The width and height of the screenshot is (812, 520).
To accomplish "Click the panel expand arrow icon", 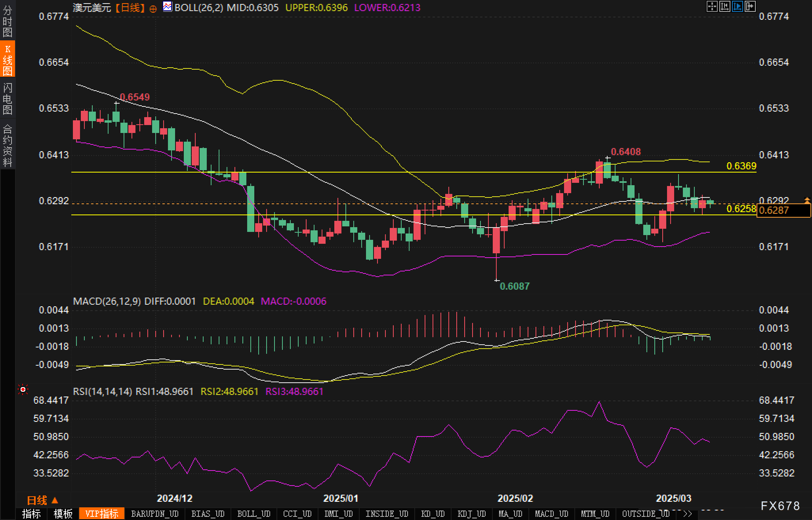I will point(750,6).
